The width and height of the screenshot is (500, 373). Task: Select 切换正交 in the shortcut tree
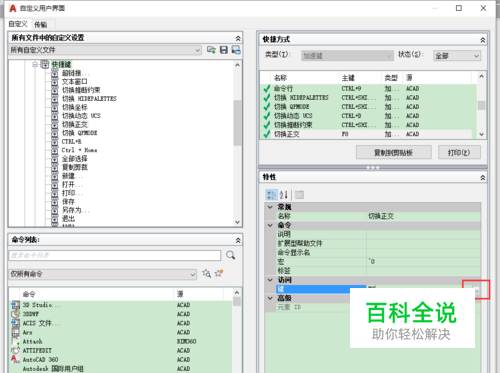click(75, 125)
